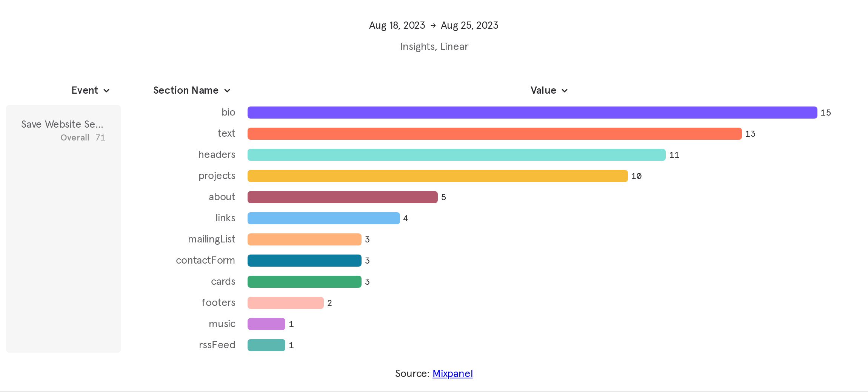Select the green cards bar
The image size is (868, 392).
click(304, 282)
